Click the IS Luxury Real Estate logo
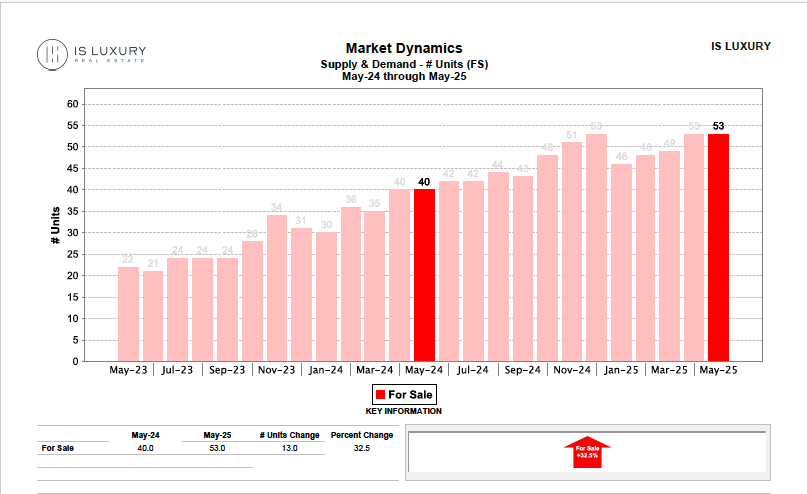 pyautogui.click(x=91, y=55)
